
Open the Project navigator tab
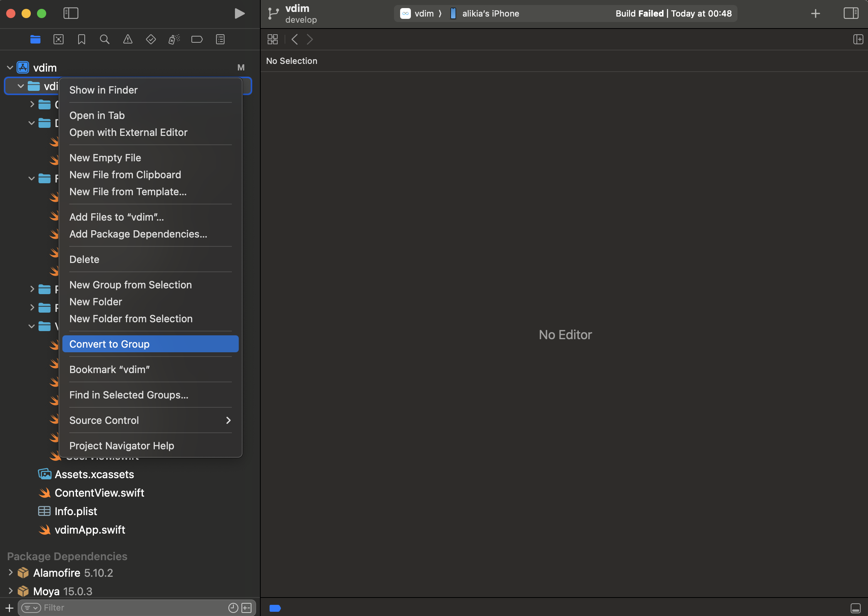click(35, 39)
